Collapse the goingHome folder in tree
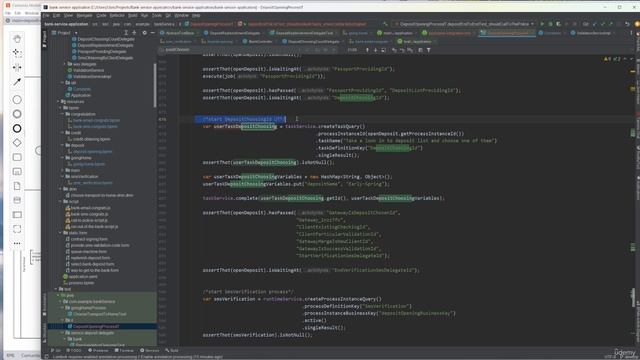This screenshot has height=360, width=640. click(63, 158)
